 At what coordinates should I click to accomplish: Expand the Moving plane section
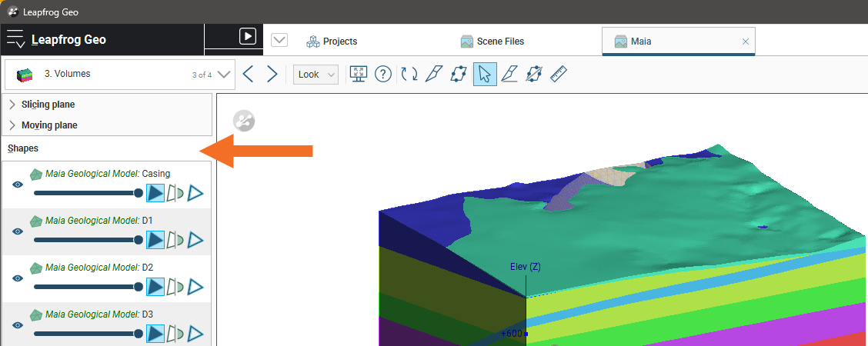12,125
